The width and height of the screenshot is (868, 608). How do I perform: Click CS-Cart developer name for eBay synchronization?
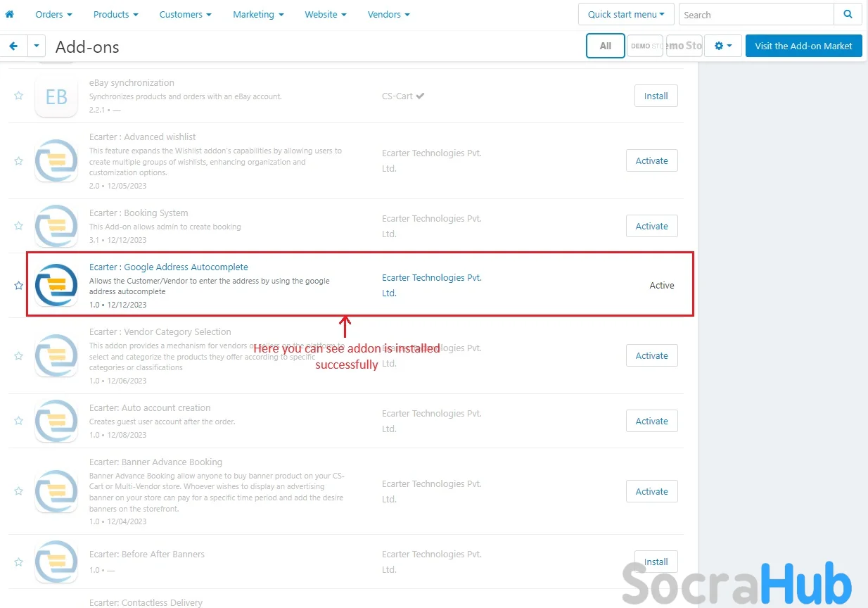pos(397,96)
